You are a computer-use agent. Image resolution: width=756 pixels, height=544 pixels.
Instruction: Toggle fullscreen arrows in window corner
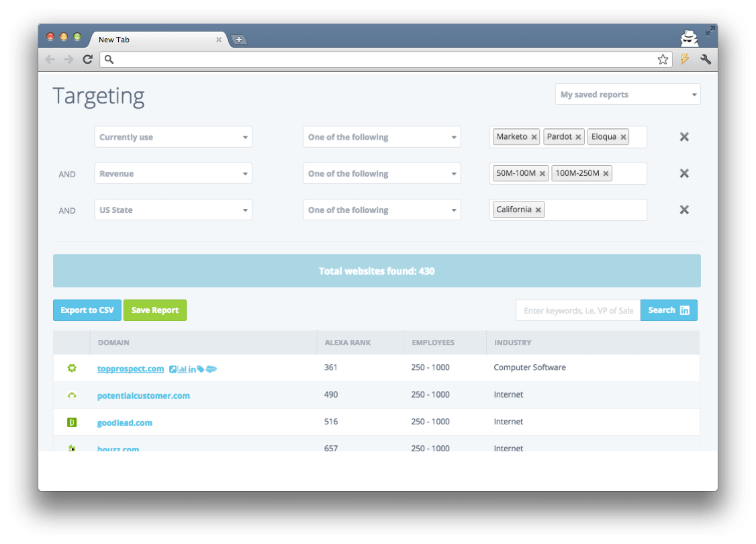click(x=710, y=32)
